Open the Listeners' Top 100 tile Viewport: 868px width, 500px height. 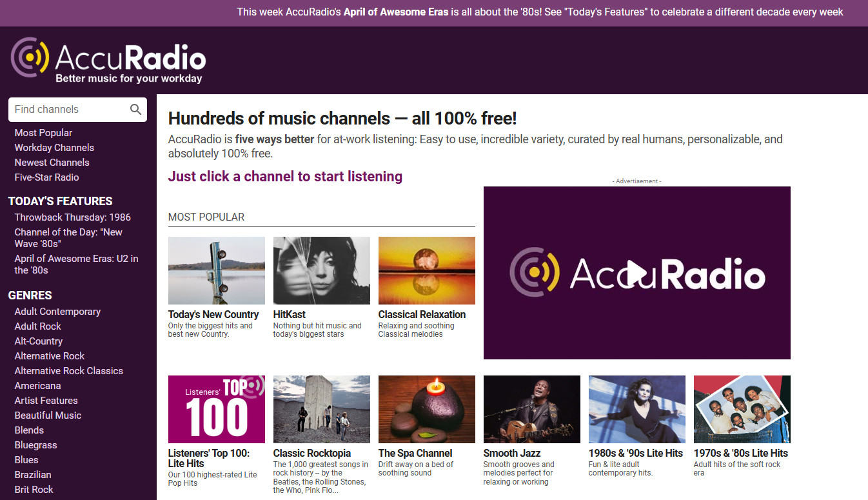pyautogui.click(x=216, y=409)
